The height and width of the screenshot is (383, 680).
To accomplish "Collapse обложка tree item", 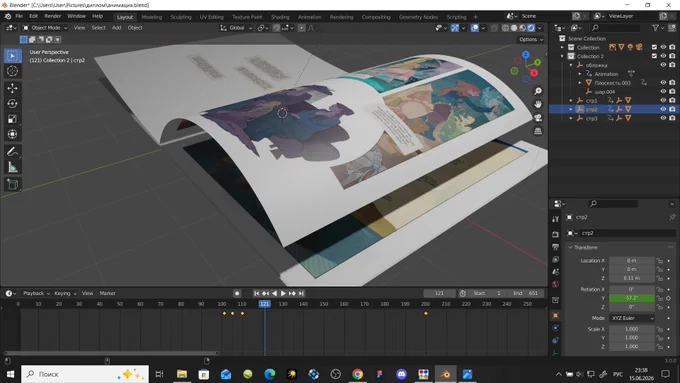I will click(571, 65).
